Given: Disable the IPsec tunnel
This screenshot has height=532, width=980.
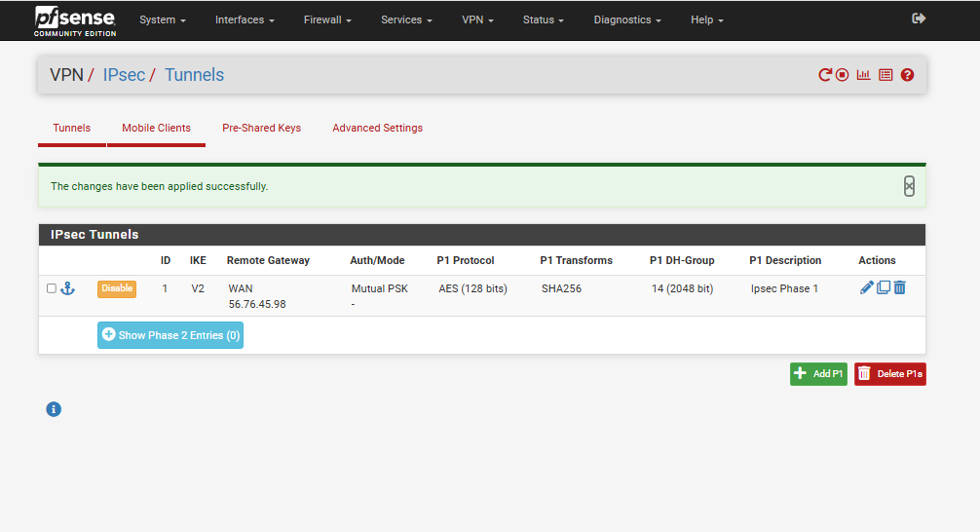Looking at the screenshot, I should coord(116,288).
